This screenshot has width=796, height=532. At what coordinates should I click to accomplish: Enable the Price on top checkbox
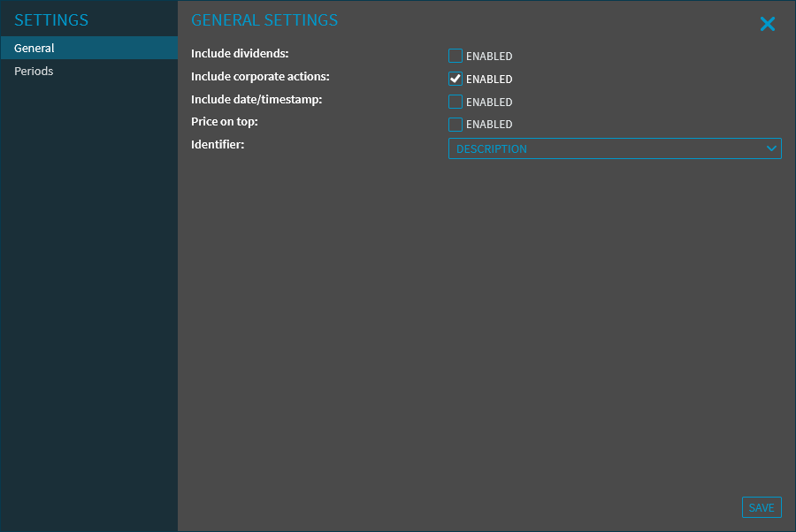(455, 125)
